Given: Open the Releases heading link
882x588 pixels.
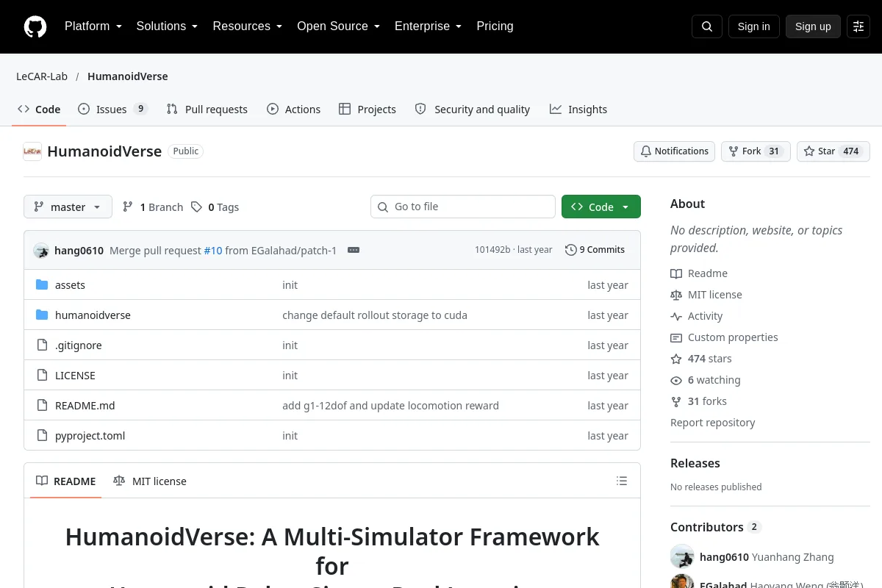Looking at the screenshot, I should click(695, 463).
